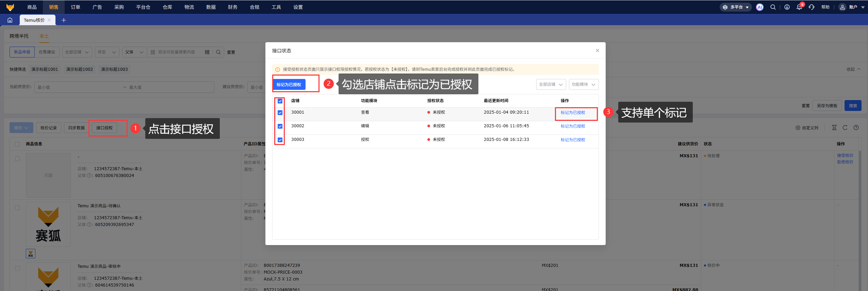Click the small 赛狐 thumbnail under the product image

31,254
